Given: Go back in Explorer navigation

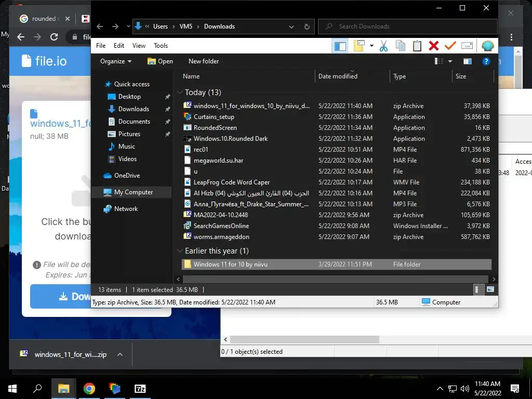Looking at the screenshot, I should (100, 26).
